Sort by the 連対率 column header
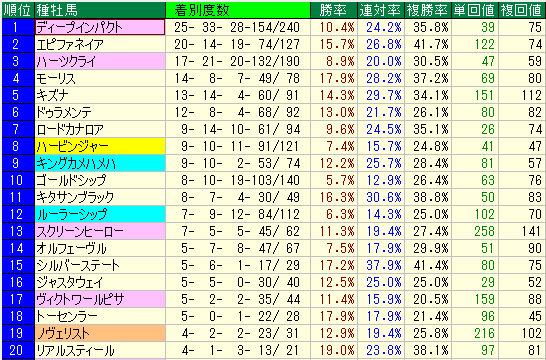The height and width of the screenshot is (360, 546). 381,10
